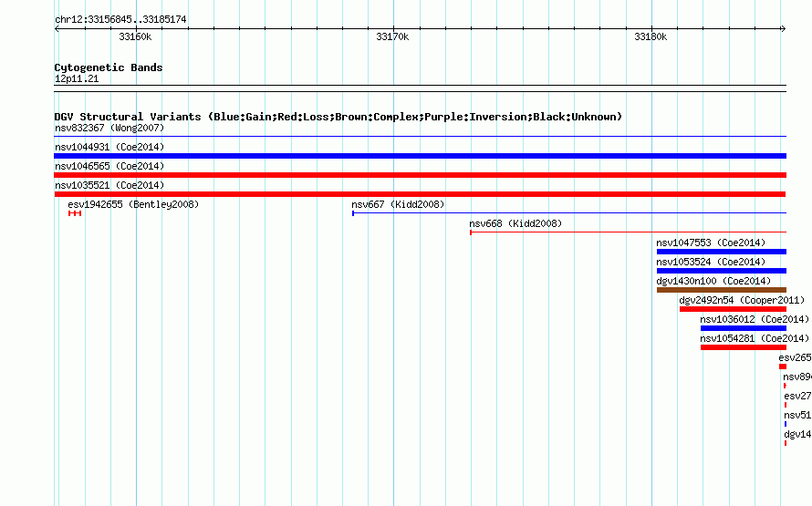Select the thin blue nsv832367 line
The width and height of the screenshot is (812, 506).
420,137
